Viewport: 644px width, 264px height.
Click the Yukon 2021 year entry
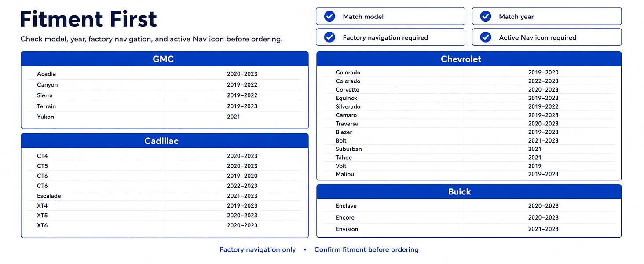point(234,117)
